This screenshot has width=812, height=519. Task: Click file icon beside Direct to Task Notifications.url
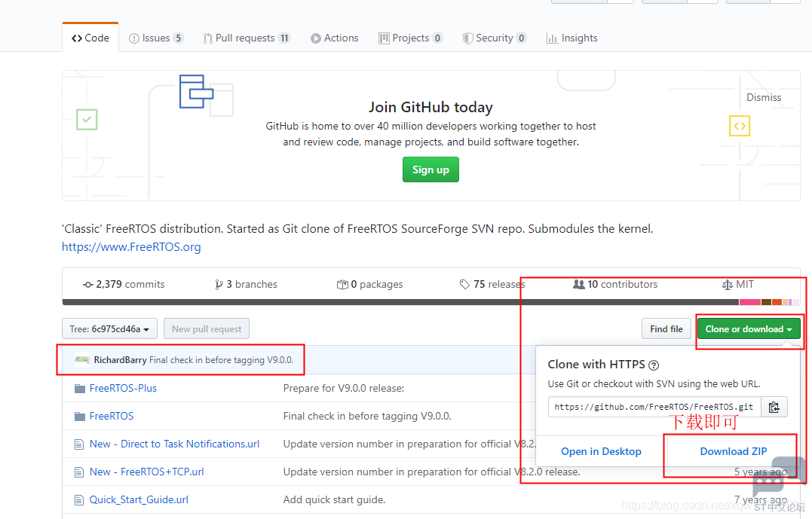click(x=79, y=444)
